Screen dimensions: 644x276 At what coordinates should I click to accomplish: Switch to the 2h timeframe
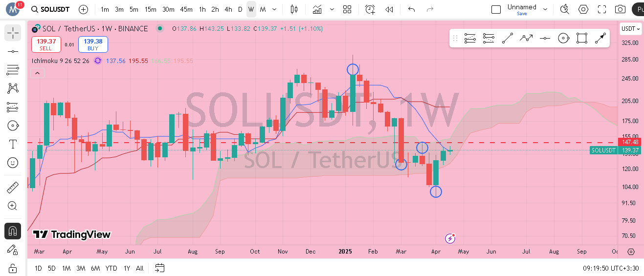click(216, 9)
